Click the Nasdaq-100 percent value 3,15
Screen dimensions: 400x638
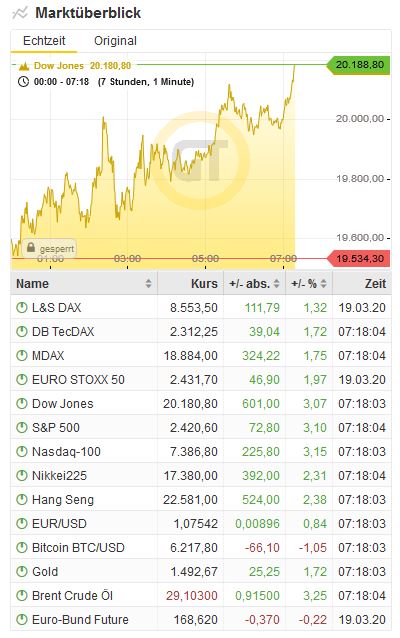pyautogui.click(x=315, y=452)
